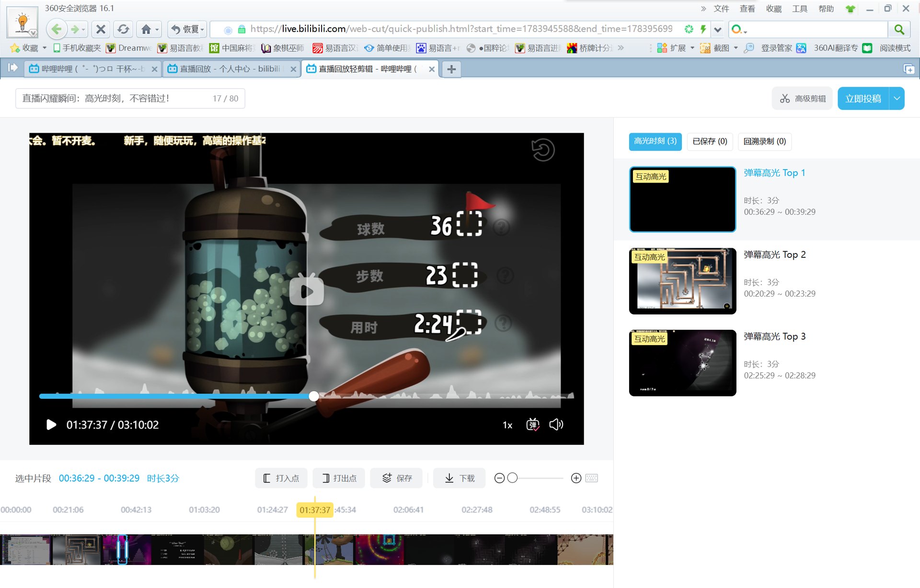Click the 恢复 restore button
Viewport: 920px width, 588px height.
[187, 29]
